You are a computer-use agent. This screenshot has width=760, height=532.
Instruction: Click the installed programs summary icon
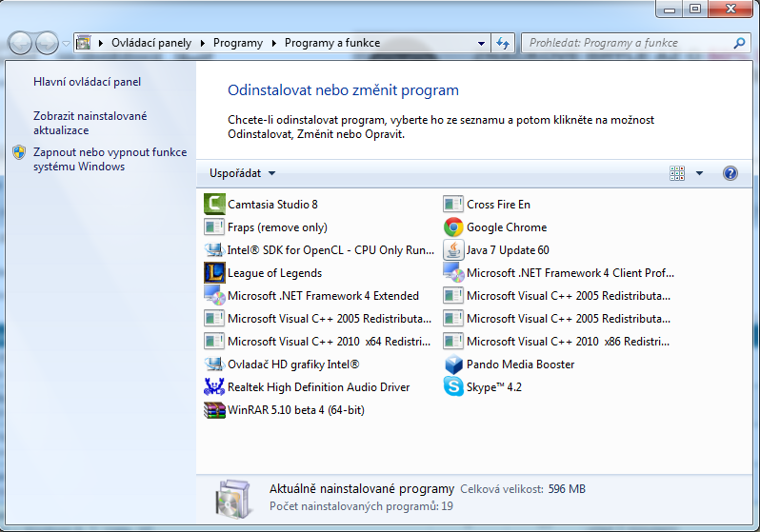pos(233,499)
